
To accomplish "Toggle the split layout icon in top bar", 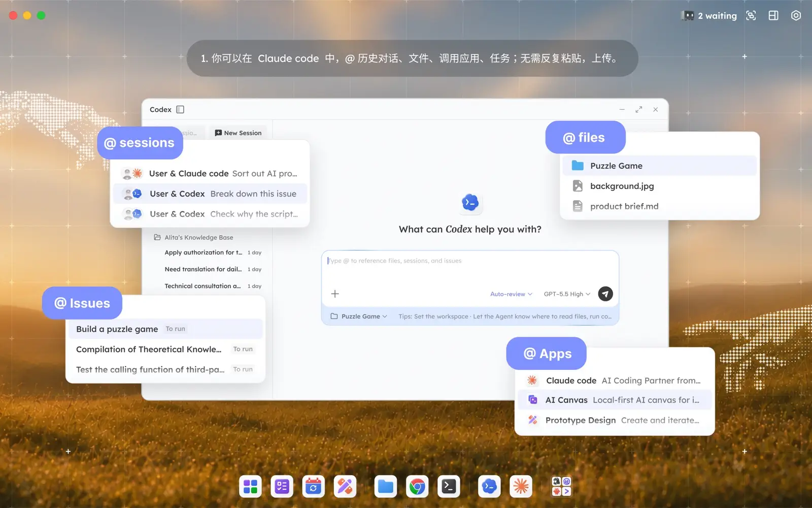I will point(773,16).
